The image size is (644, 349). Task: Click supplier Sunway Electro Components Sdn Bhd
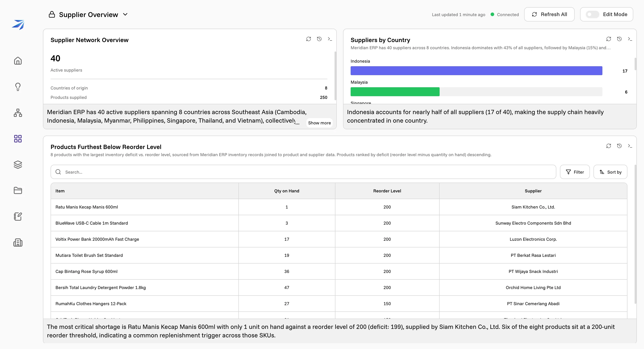click(x=533, y=223)
